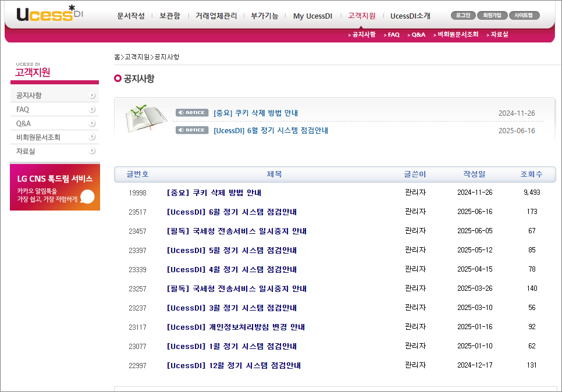The width and height of the screenshot is (562, 392).
Task: Click the view count 173
Action: pos(532,211)
